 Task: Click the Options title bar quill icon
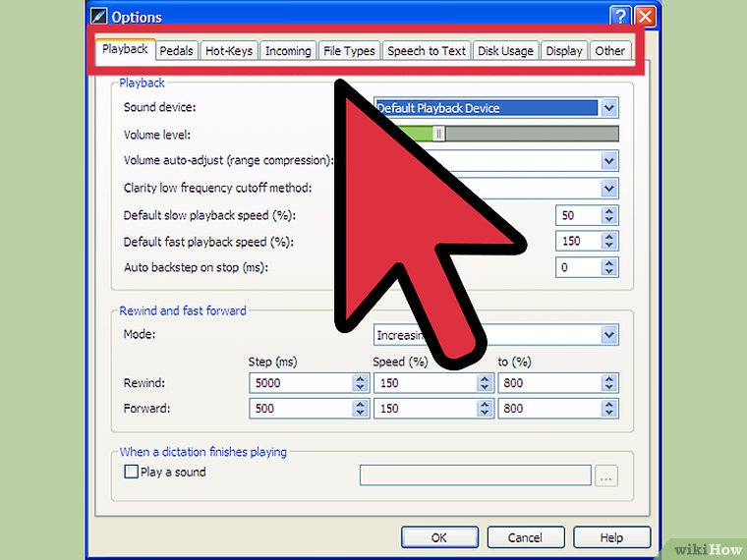point(98,17)
